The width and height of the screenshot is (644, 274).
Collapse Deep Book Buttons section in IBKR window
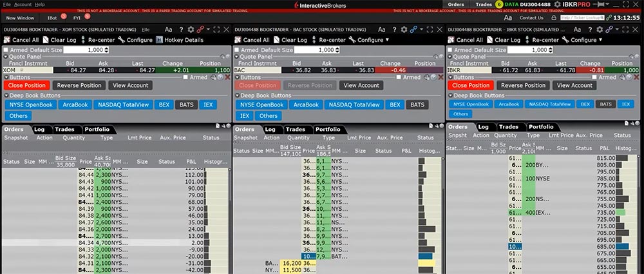450,95
